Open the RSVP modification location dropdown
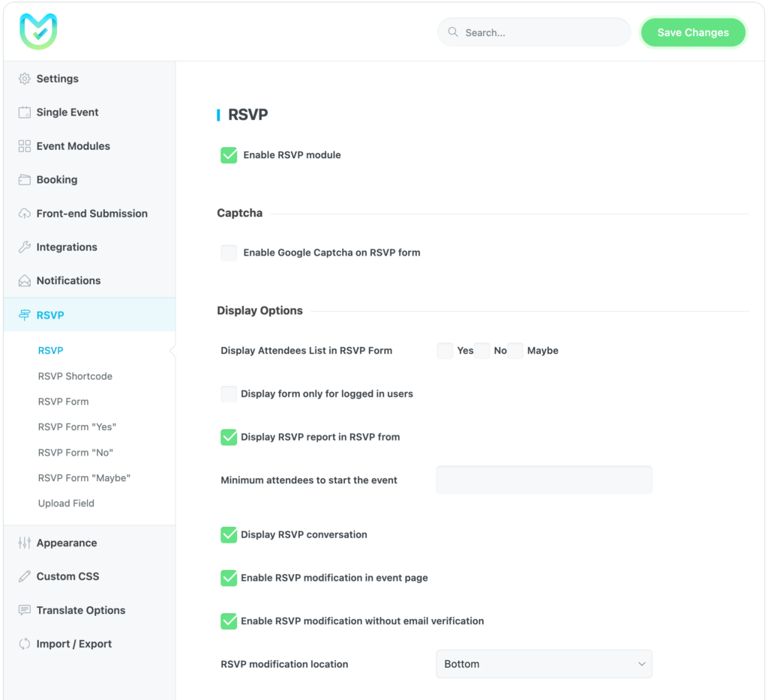The height and width of the screenshot is (700, 768). tap(544, 664)
